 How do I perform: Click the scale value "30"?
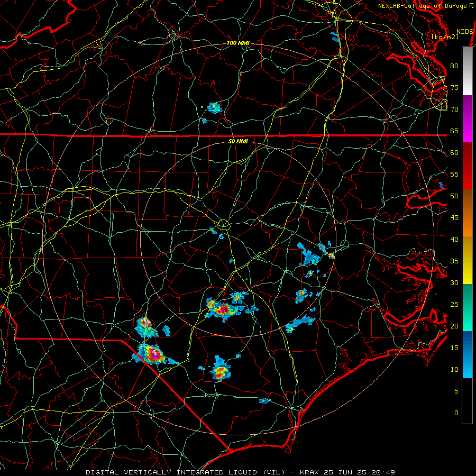454,282
